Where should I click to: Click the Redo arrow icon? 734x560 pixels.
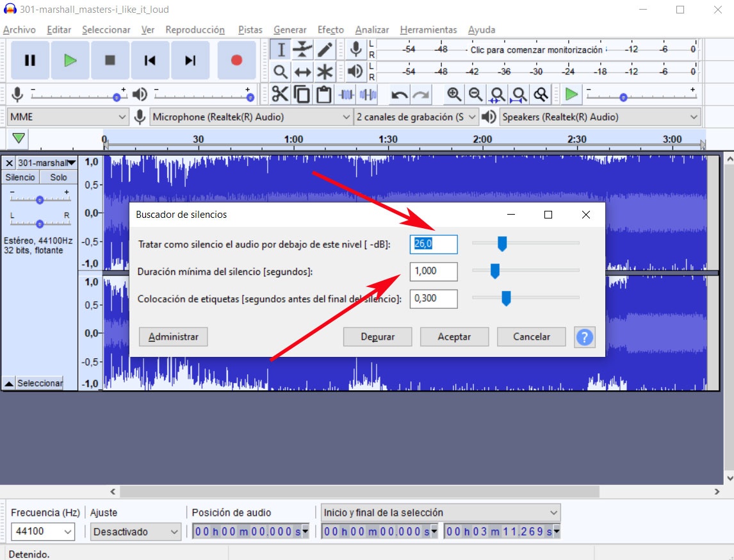(x=421, y=95)
